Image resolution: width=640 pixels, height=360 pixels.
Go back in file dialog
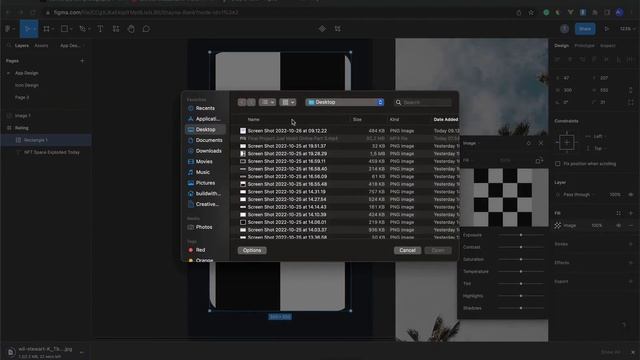click(x=242, y=102)
